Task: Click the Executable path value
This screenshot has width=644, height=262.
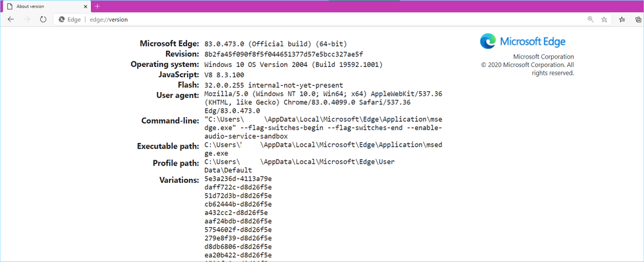Action: pyautogui.click(x=324, y=149)
